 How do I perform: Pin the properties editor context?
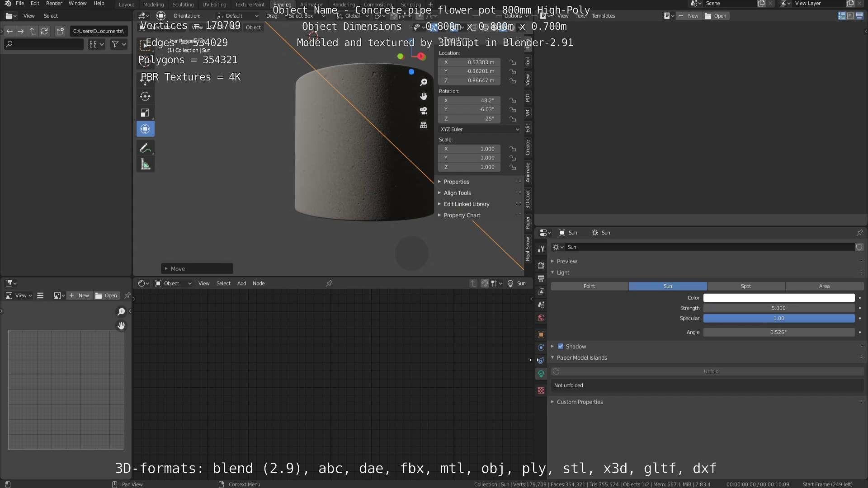point(859,233)
